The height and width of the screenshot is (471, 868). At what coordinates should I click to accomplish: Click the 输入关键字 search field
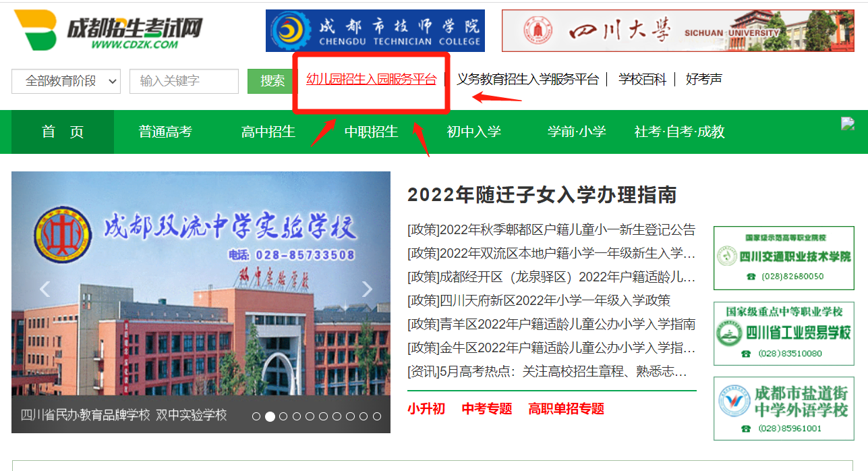coord(183,81)
